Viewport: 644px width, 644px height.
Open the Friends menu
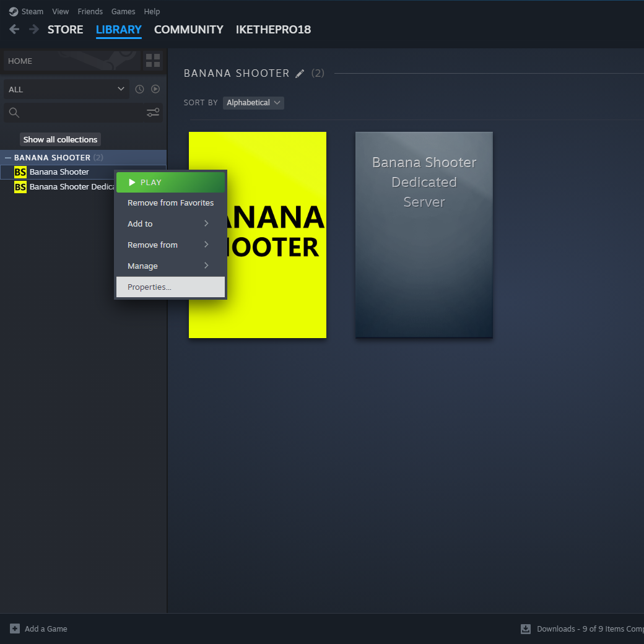click(90, 12)
